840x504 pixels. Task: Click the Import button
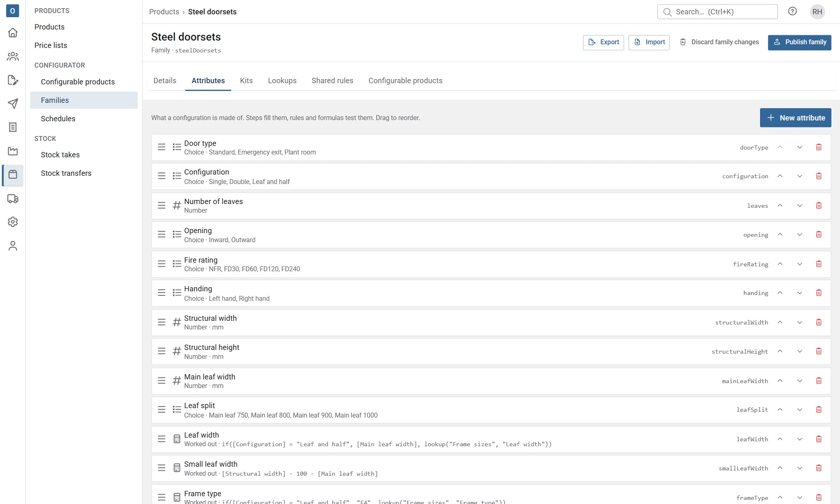pos(649,42)
